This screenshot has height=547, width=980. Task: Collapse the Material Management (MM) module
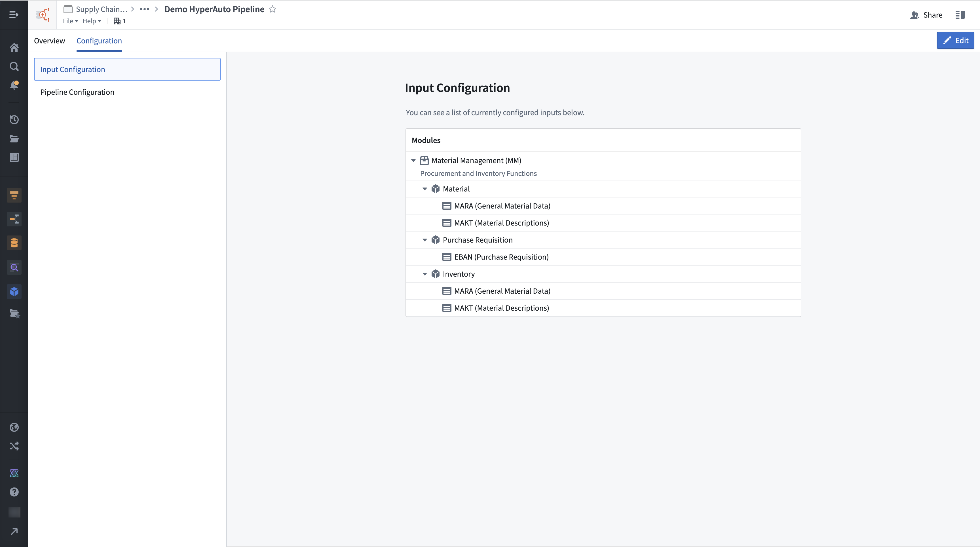tap(413, 161)
